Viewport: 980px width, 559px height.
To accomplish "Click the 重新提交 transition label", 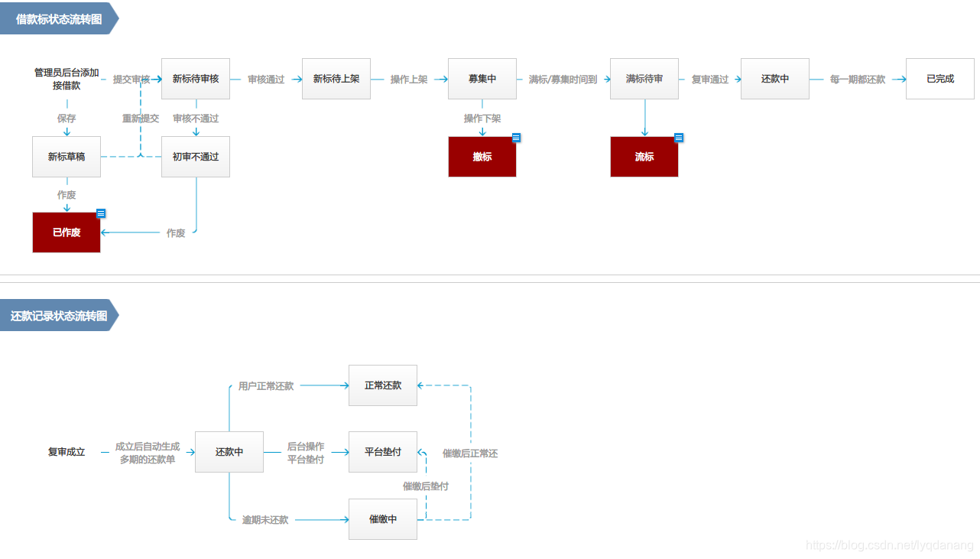I will [141, 119].
